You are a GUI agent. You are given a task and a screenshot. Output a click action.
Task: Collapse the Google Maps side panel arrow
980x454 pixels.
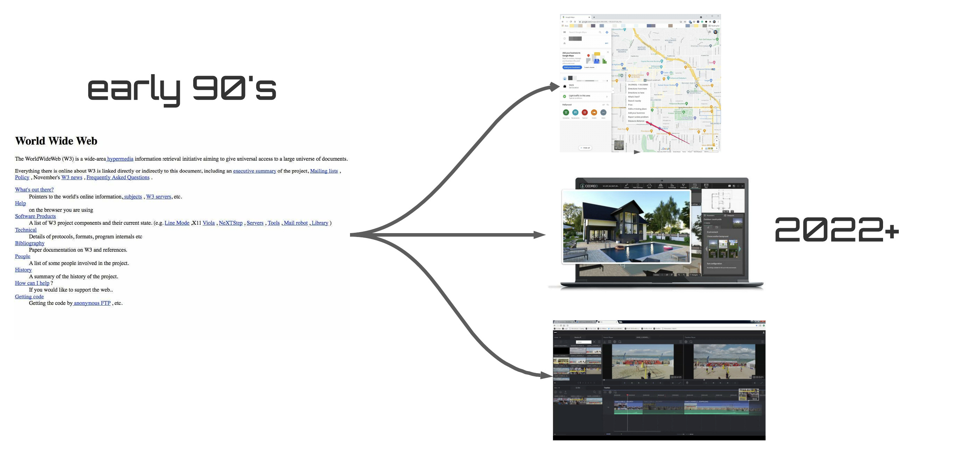tap(612, 91)
